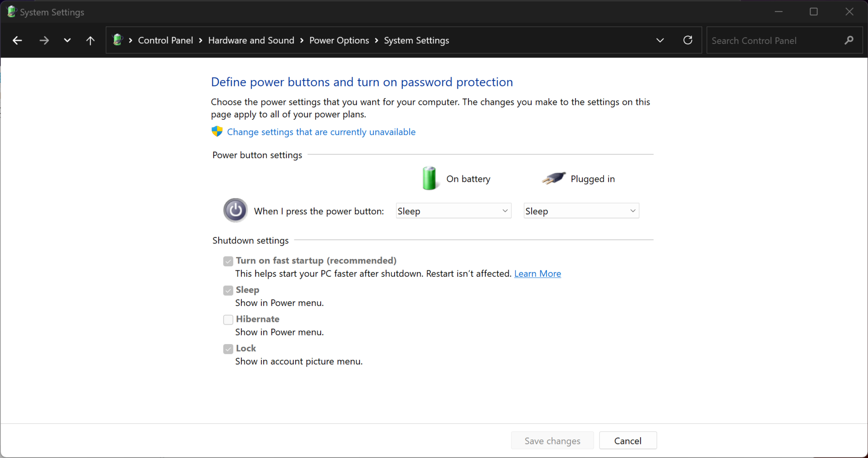Click the back navigation arrow
868x458 pixels.
(x=17, y=40)
